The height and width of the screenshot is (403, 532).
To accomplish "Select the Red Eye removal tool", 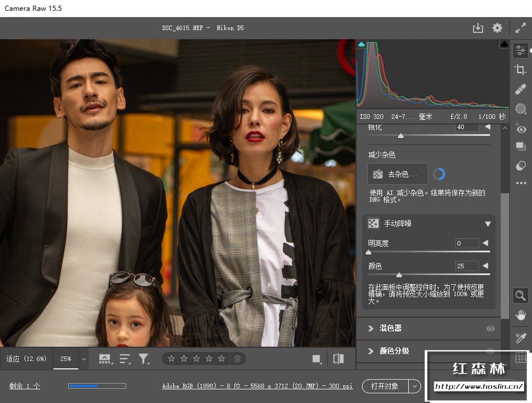I will (520, 129).
